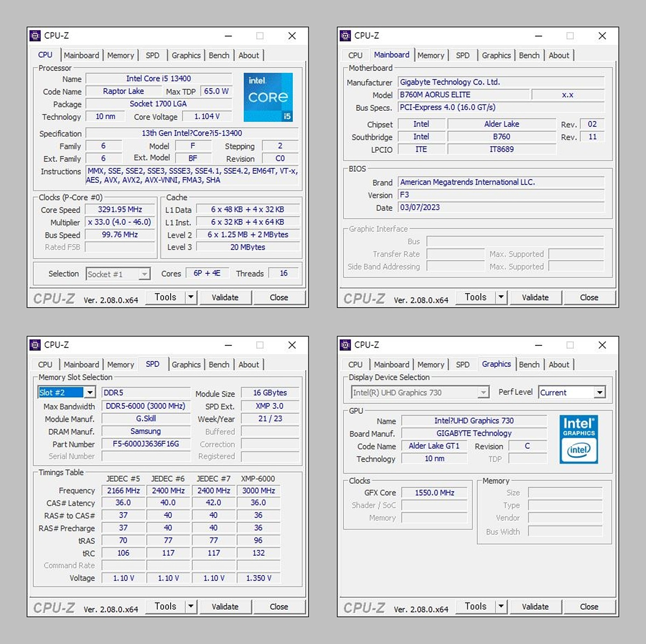Click BIOS Date value 03/07/2023
Image resolution: width=646 pixels, height=644 pixels.
[501, 208]
